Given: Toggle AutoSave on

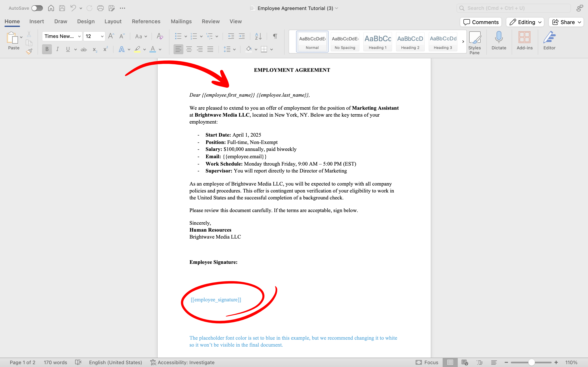Looking at the screenshot, I should coord(37,8).
